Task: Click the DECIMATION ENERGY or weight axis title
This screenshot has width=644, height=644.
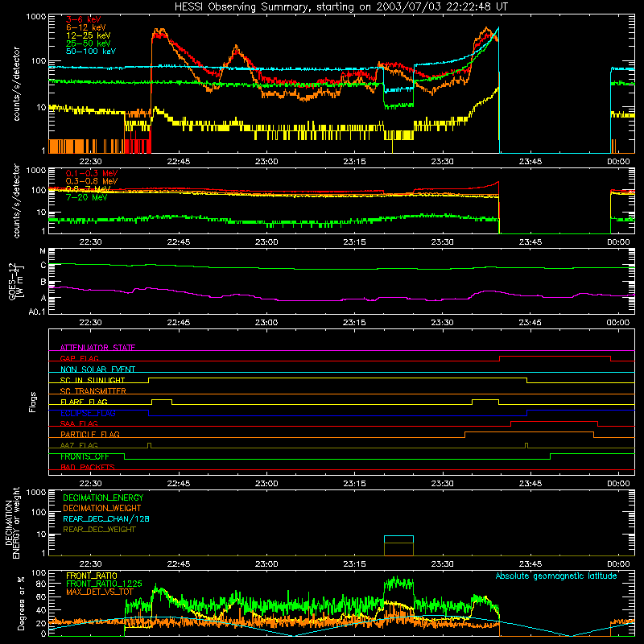Action: pos(12,523)
